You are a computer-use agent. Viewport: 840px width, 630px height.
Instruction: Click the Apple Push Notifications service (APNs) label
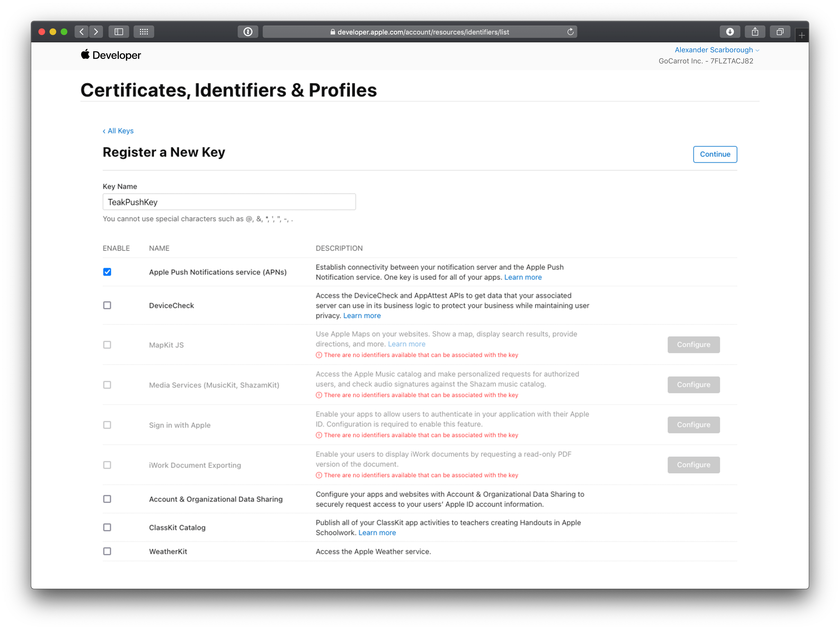click(218, 272)
